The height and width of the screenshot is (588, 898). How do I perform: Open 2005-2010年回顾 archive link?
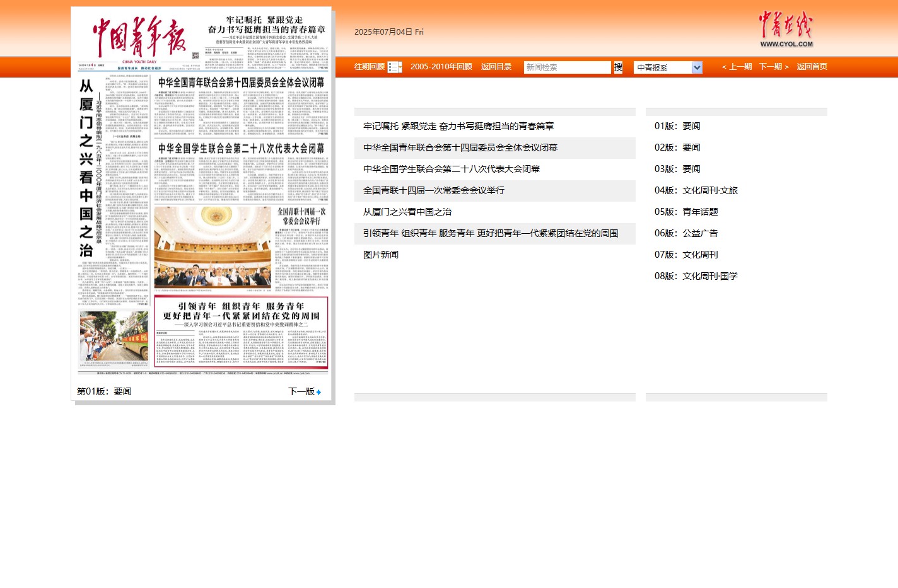point(441,67)
